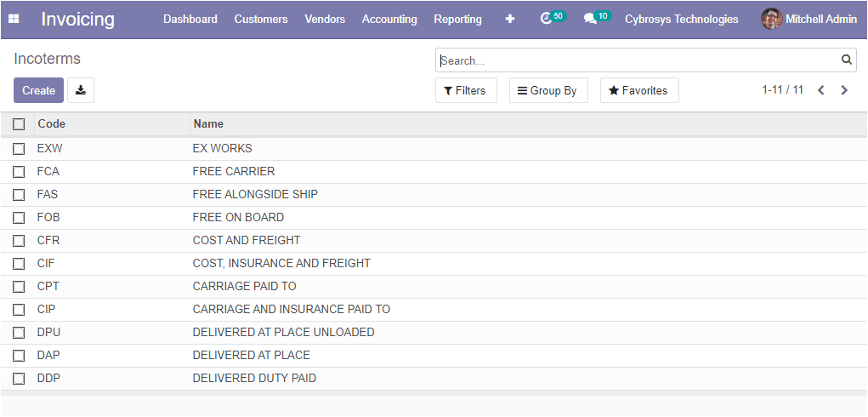Image resolution: width=868 pixels, height=417 pixels.
Task: Click the Create button
Action: [39, 90]
